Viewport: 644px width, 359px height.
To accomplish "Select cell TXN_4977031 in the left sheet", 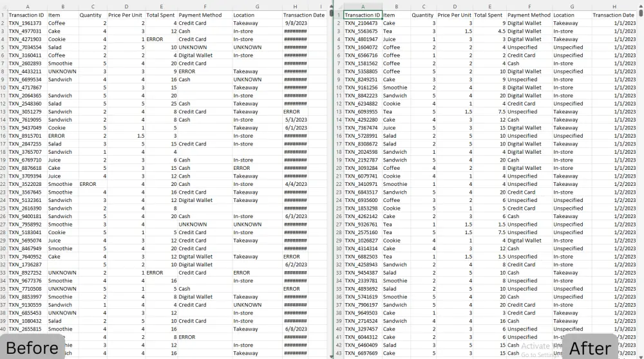I will 27,31.
